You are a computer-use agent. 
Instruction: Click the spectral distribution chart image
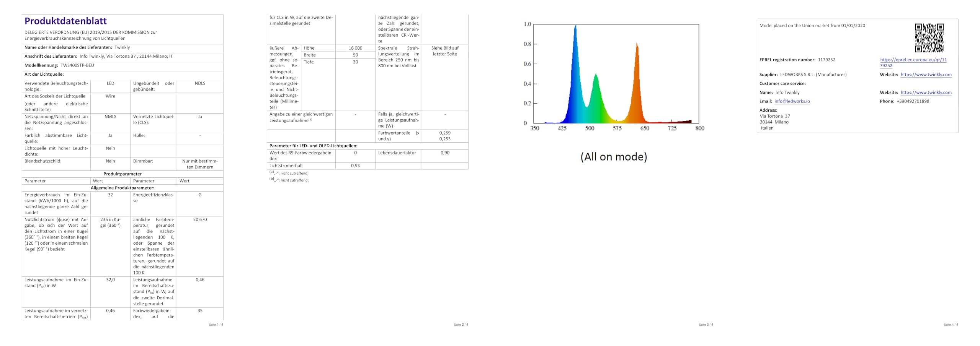click(x=614, y=76)
